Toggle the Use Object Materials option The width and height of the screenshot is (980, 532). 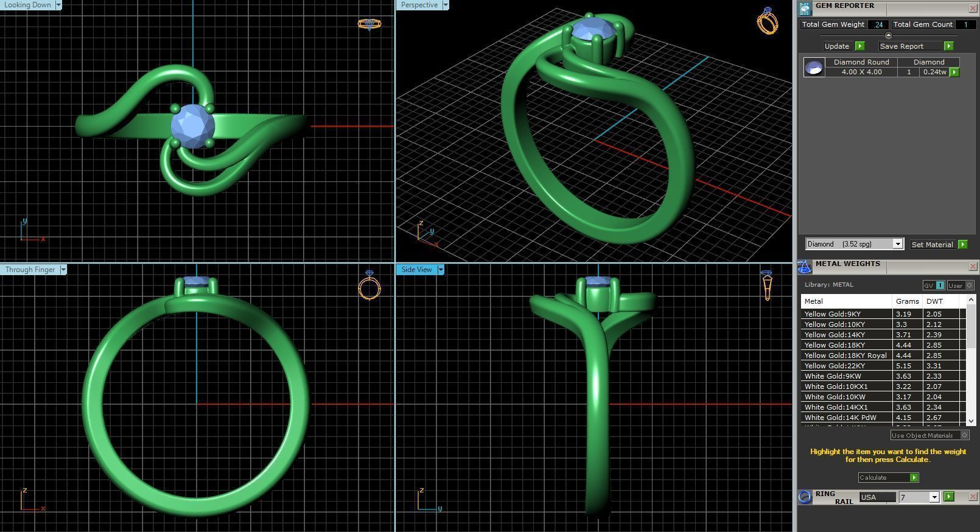(x=929, y=435)
